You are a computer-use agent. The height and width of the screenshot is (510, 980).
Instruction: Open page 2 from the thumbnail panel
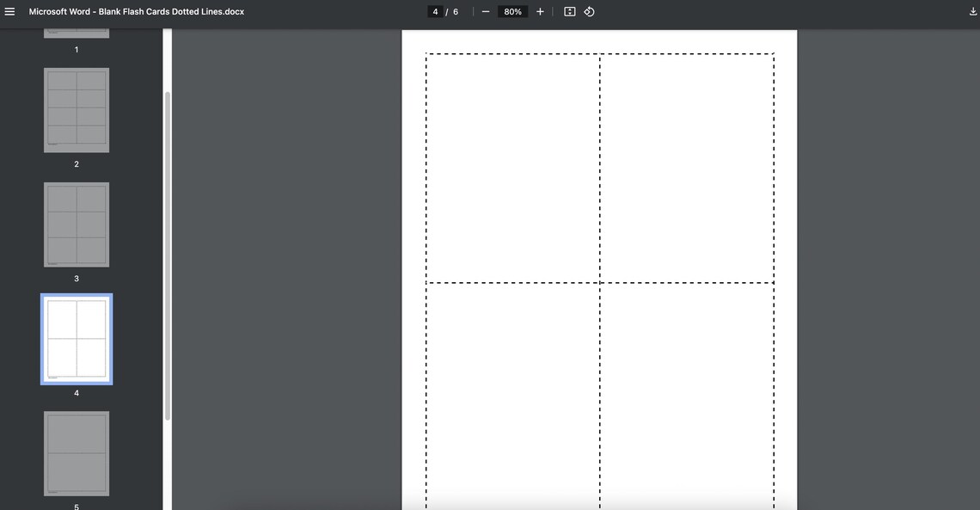76,109
